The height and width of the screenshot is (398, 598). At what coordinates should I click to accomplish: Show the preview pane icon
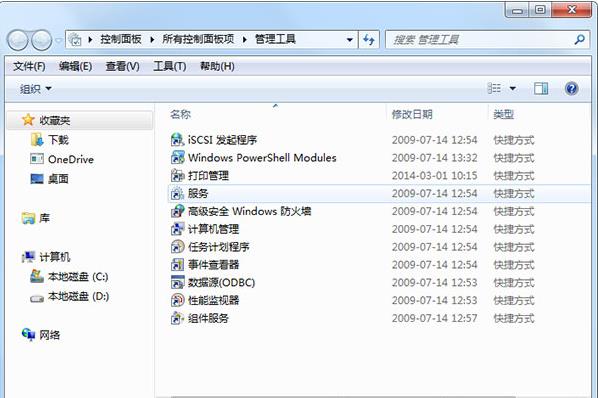click(541, 89)
